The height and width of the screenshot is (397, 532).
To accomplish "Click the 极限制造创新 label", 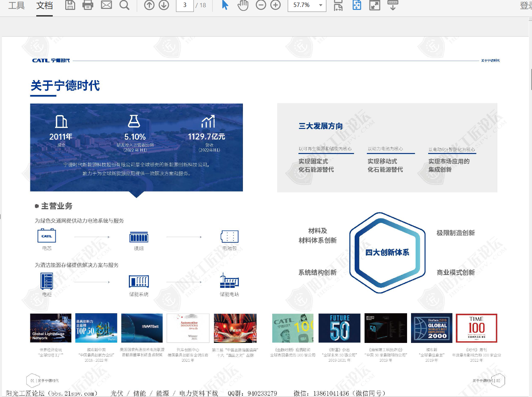I will click(x=456, y=233).
